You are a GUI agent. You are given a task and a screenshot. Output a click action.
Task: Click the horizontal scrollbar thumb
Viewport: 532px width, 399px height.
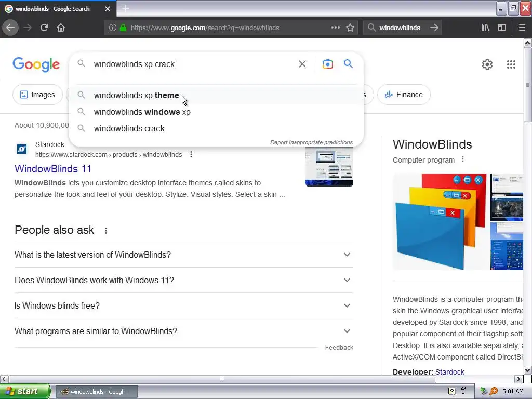pyautogui.click(x=222, y=379)
